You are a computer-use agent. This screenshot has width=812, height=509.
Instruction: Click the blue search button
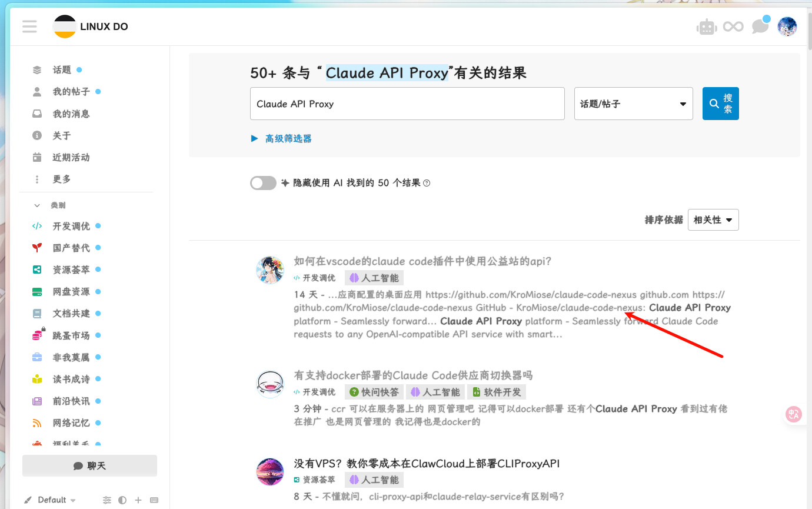click(720, 104)
